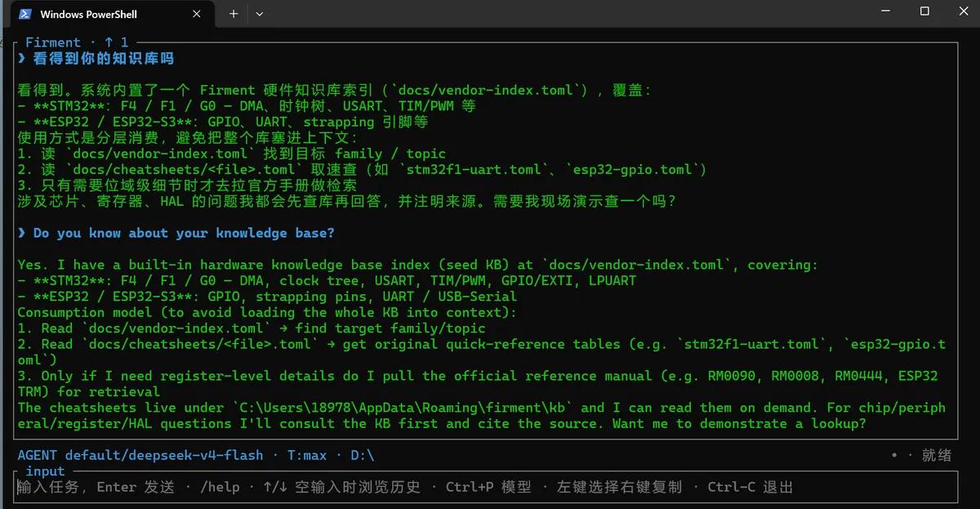Click the 'Firment' header label
The image size is (980, 509).
[53, 42]
